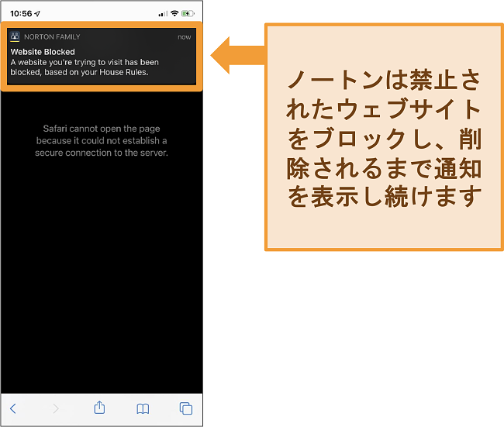Tap the notification 'now' timestamp
504x427 pixels.
coord(185,37)
